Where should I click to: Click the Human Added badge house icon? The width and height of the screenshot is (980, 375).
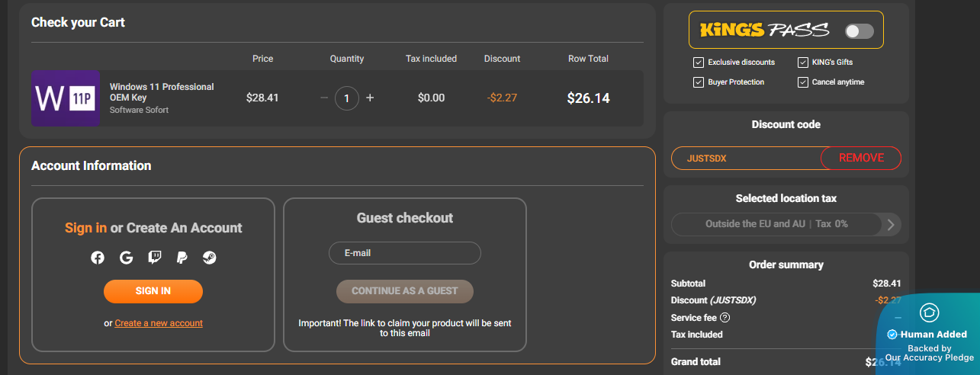(x=928, y=312)
